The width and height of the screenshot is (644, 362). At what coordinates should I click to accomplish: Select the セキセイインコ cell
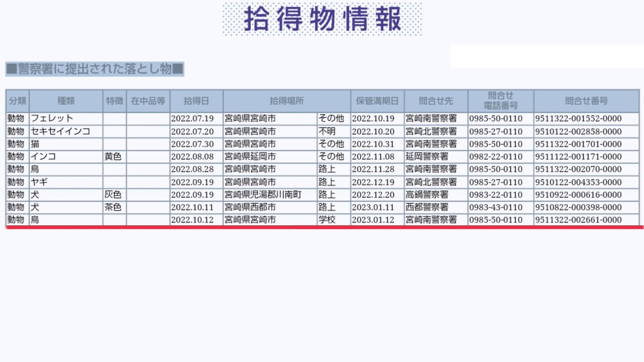pos(66,131)
